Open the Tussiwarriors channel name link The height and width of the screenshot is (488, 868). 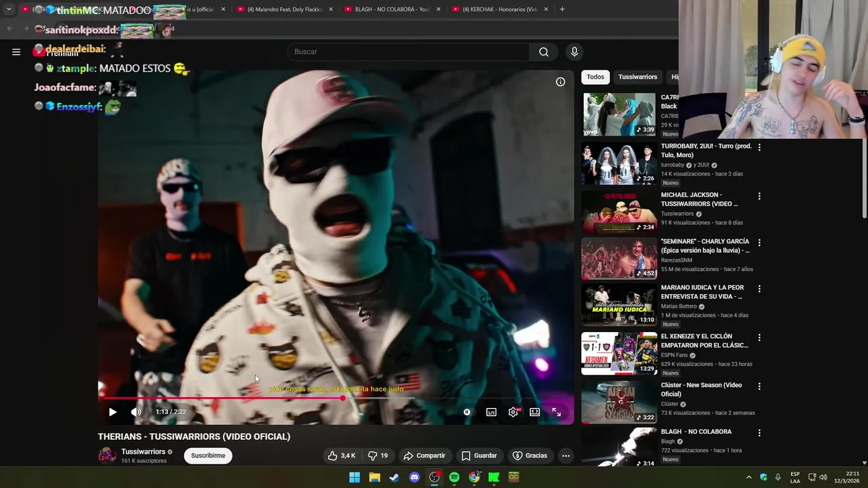[143, 451]
